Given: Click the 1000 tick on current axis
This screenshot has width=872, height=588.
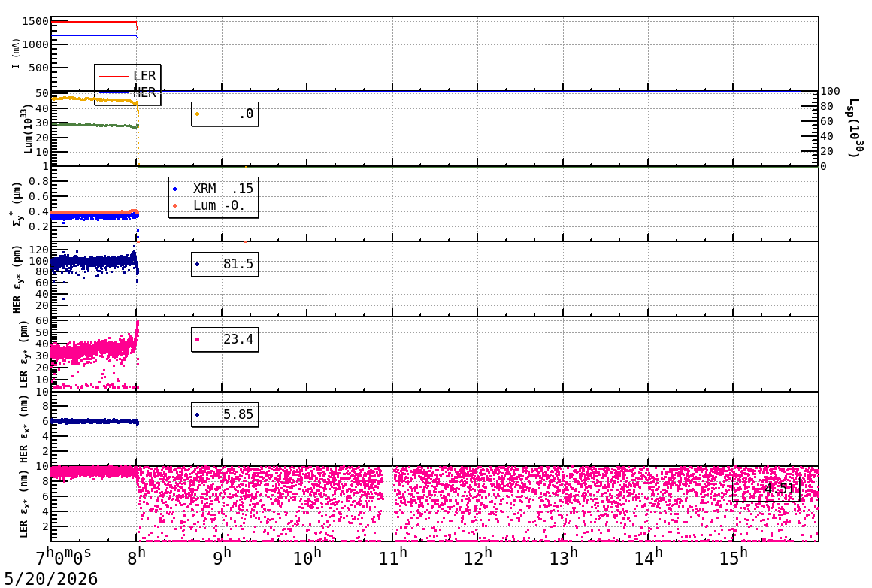Looking at the screenshot, I should pos(35,44).
